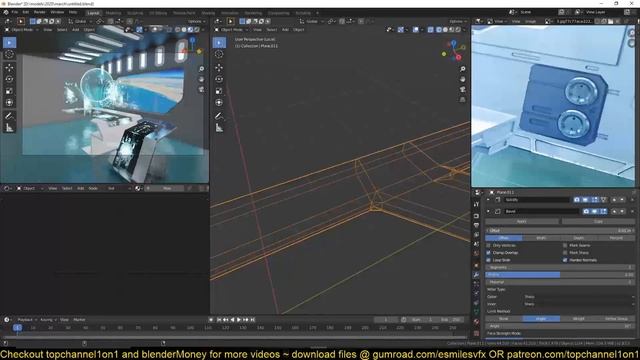Toggle Bevel modifier viewport visibility

pos(595,211)
